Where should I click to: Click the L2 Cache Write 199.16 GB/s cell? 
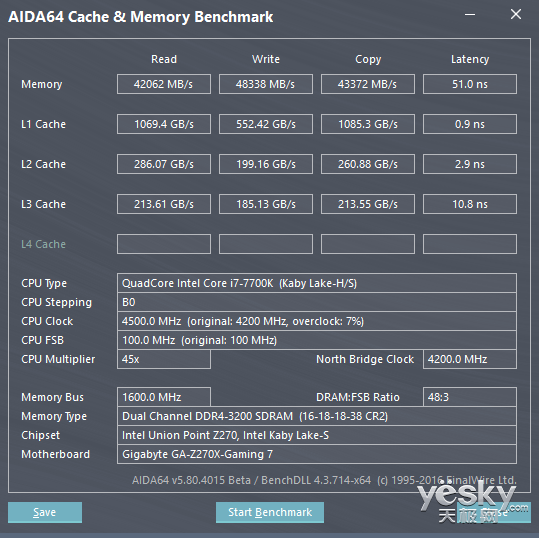[266, 164]
